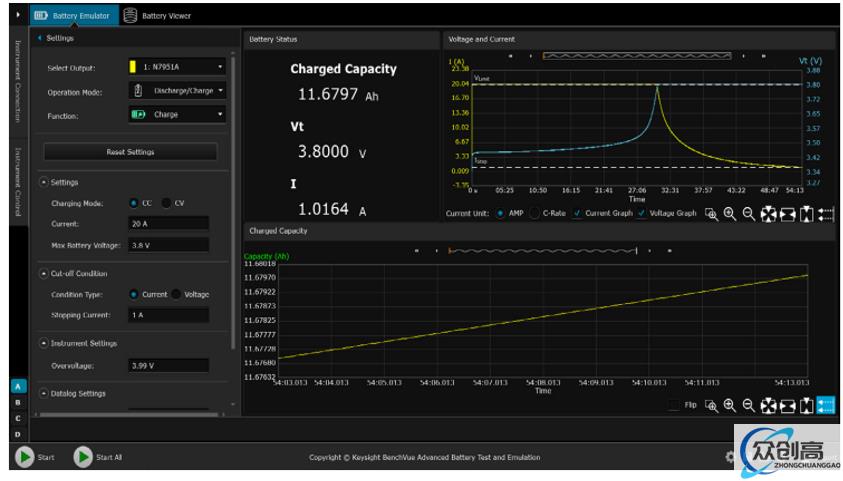This screenshot has width=843, height=481.
Task: Click the Battery Viewer tab icon
Action: (130, 15)
